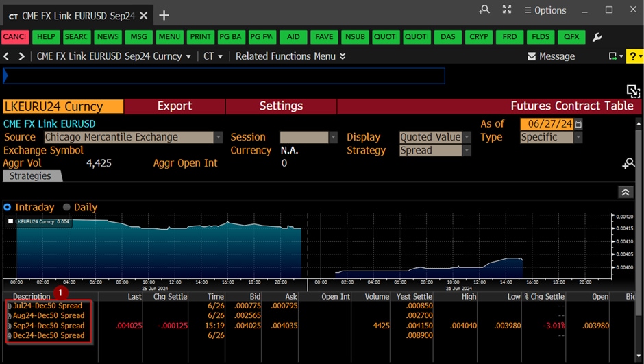Click the zoom magnifier icon above chart
The image size is (644, 364).
tap(628, 163)
